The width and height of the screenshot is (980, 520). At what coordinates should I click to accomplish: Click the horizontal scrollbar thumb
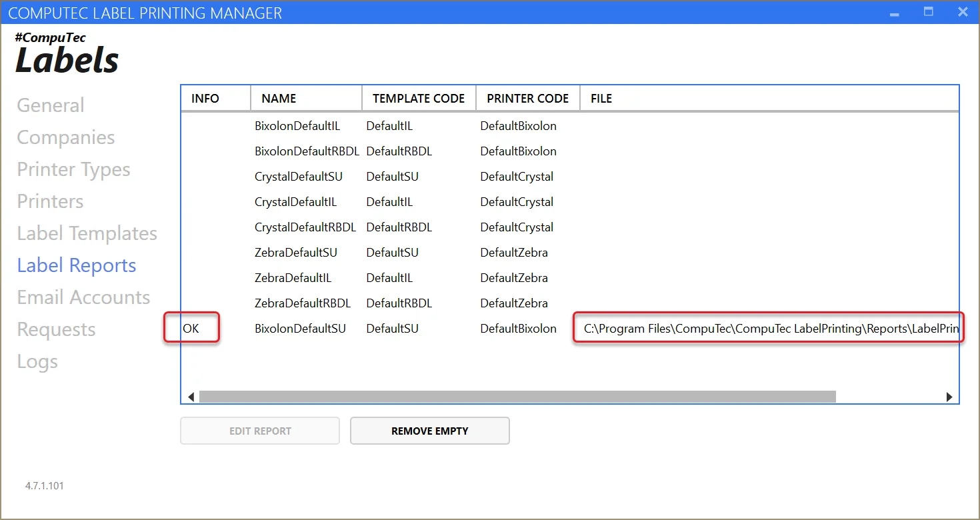click(x=517, y=397)
